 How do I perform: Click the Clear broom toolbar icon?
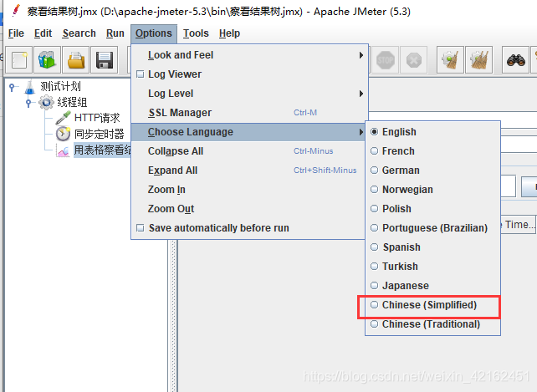point(450,60)
